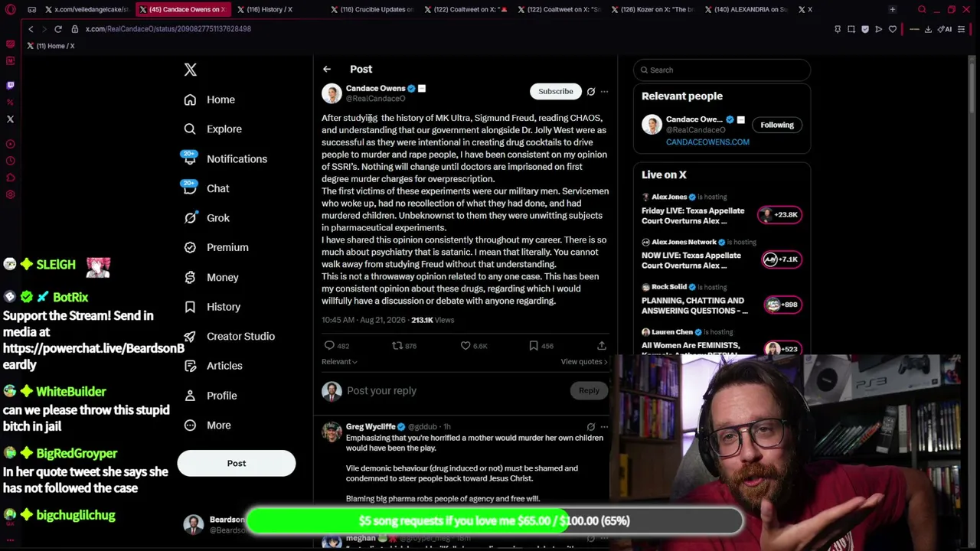Click the send flow arrow icon

(879, 29)
